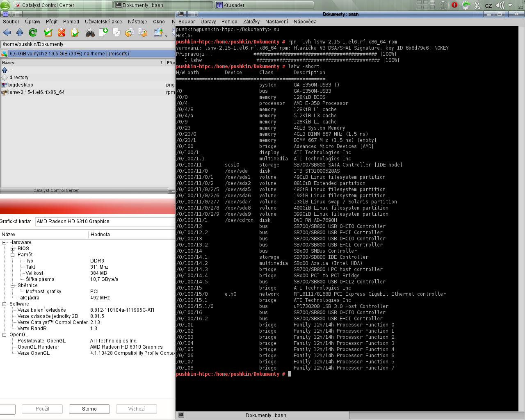Screen dimensions: 525x420
Task: Go up one directory in Krusader
Action: tap(20, 32)
